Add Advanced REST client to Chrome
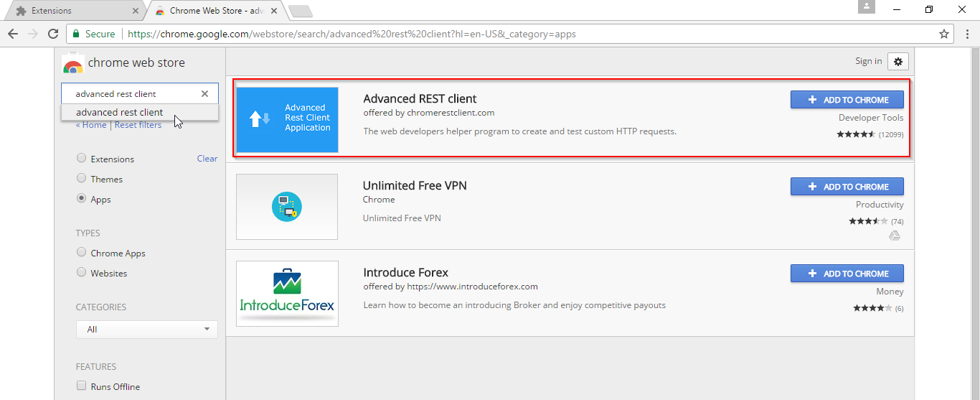Viewport: 980px width, 400px height. pos(847,100)
